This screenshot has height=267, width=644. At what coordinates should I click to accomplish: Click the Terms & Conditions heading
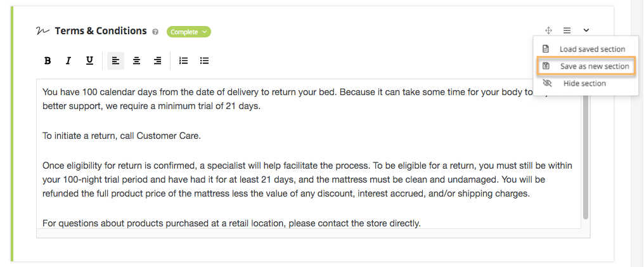[x=101, y=31]
